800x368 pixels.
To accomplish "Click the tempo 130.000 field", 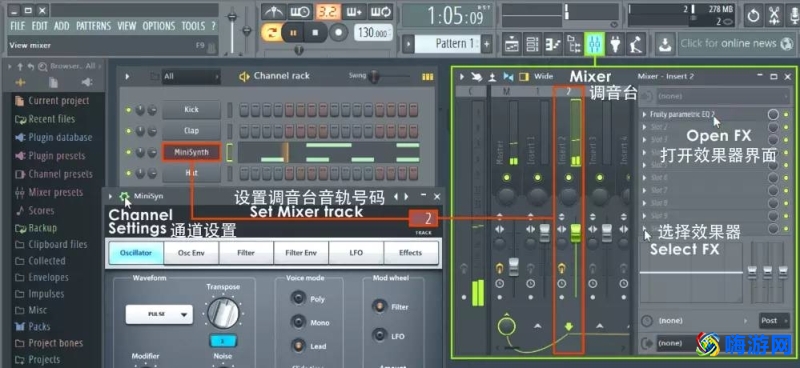I will (372, 33).
